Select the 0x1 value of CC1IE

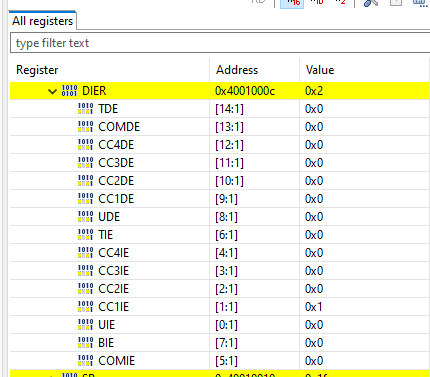click(314, 307)
